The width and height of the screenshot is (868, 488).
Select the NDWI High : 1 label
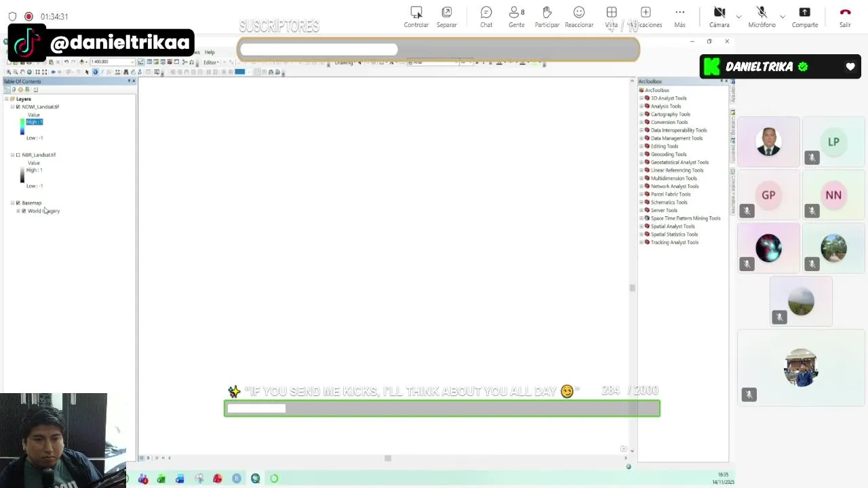pyautogui.click(x=35, y=122)
